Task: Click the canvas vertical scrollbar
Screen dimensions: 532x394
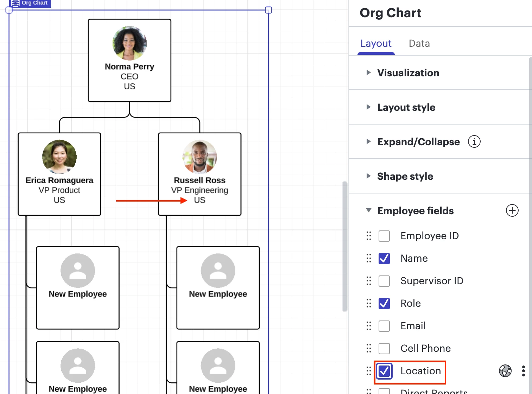Action: coord(344,246)
